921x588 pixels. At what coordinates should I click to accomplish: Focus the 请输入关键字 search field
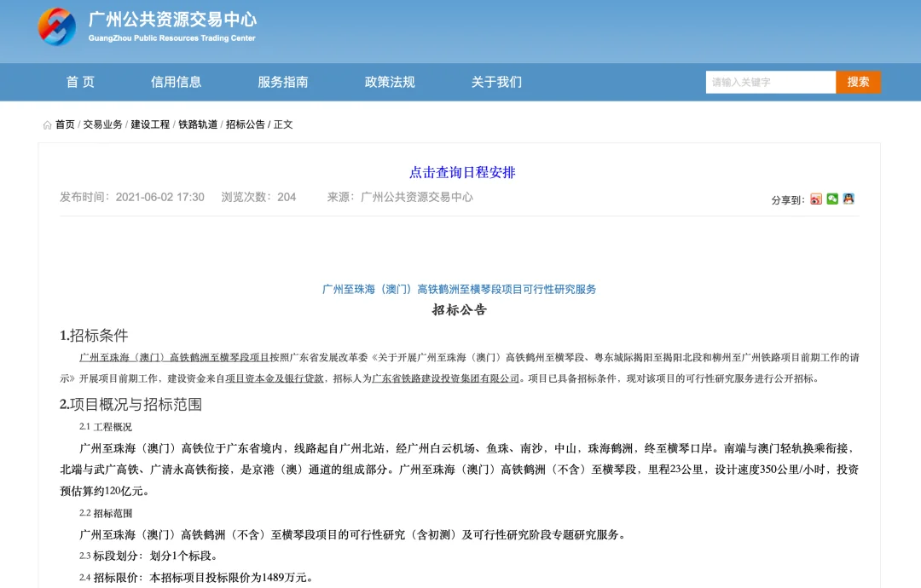[x=771, y=82]
